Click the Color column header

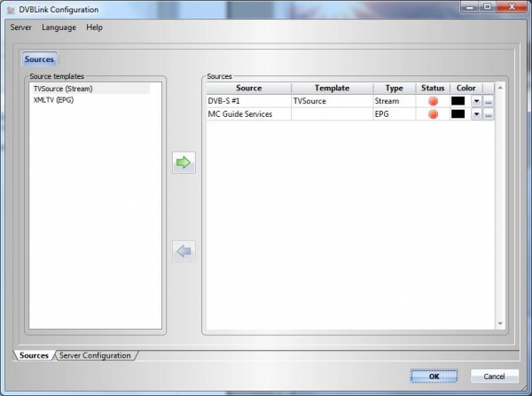(x=466, y=89)
